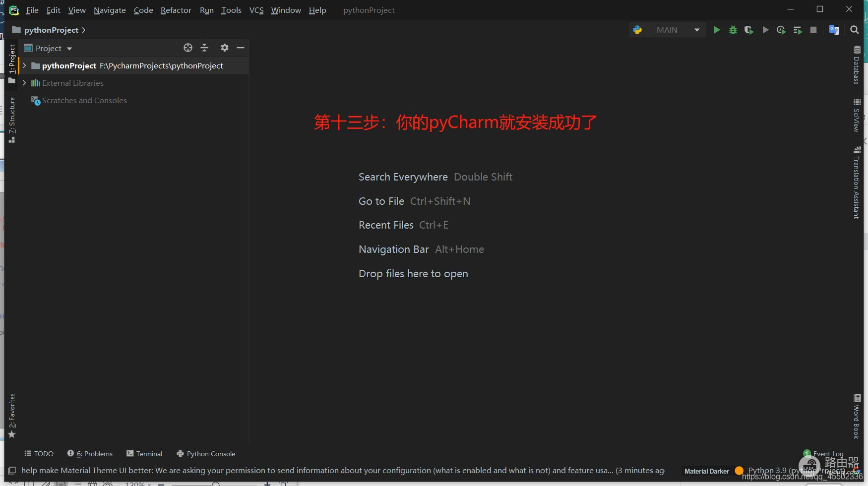Toggle the Structure side tool window
868x486 pixels.
pyautogui.click(x=12, y=120)
